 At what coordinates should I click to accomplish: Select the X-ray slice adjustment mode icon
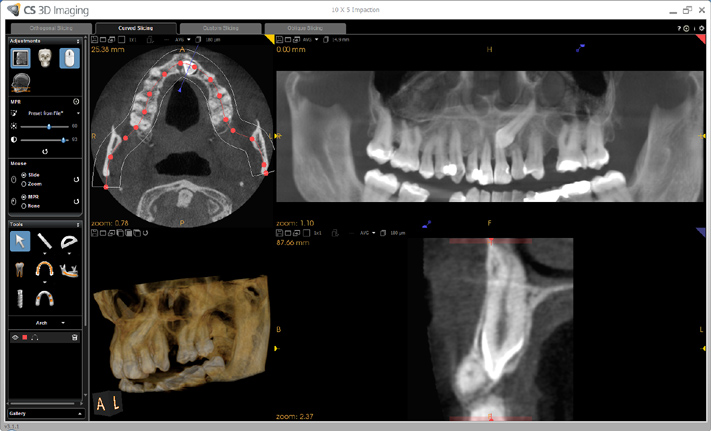pos(20,58)
